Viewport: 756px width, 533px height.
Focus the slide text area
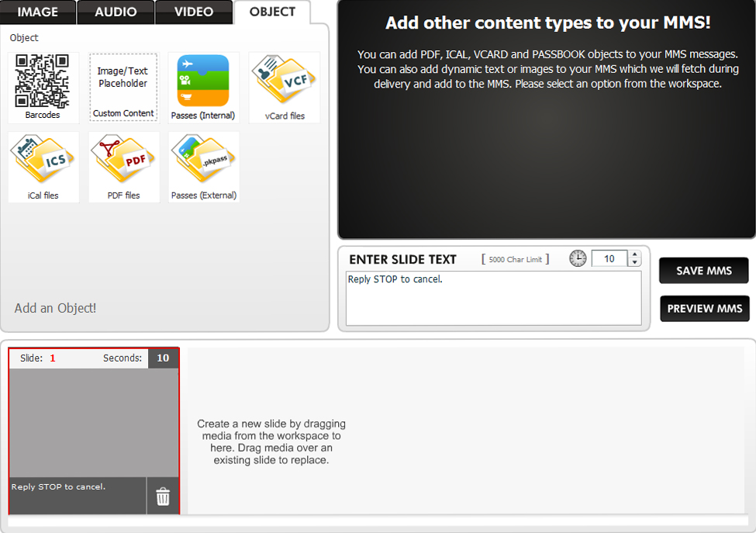pyautogui.click(x=494, y=298)
